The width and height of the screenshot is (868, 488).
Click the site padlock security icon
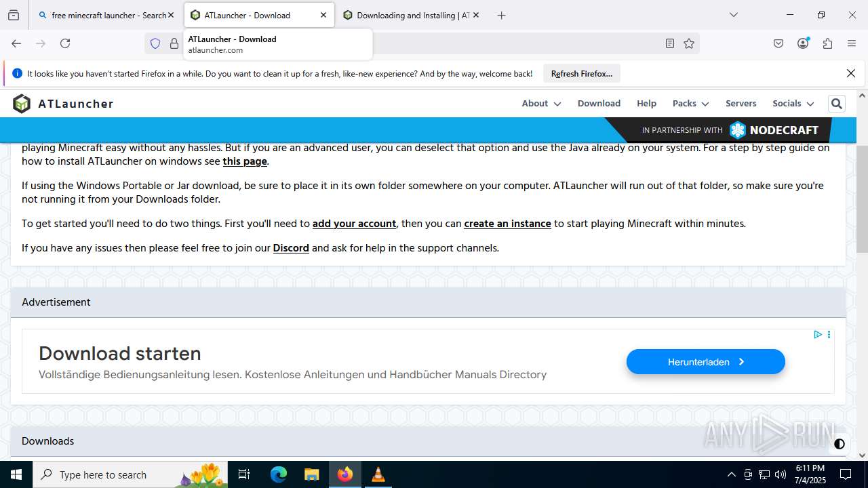[174, 43]
